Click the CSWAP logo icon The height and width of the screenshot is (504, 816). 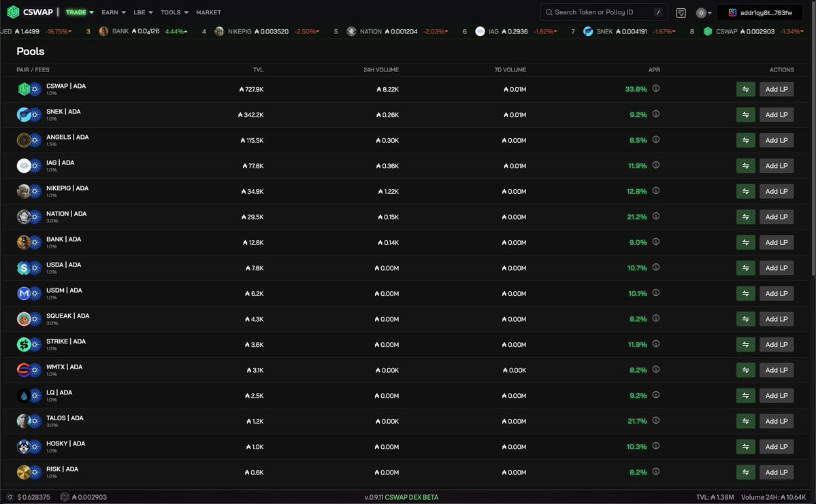click(x=13, y=12)
